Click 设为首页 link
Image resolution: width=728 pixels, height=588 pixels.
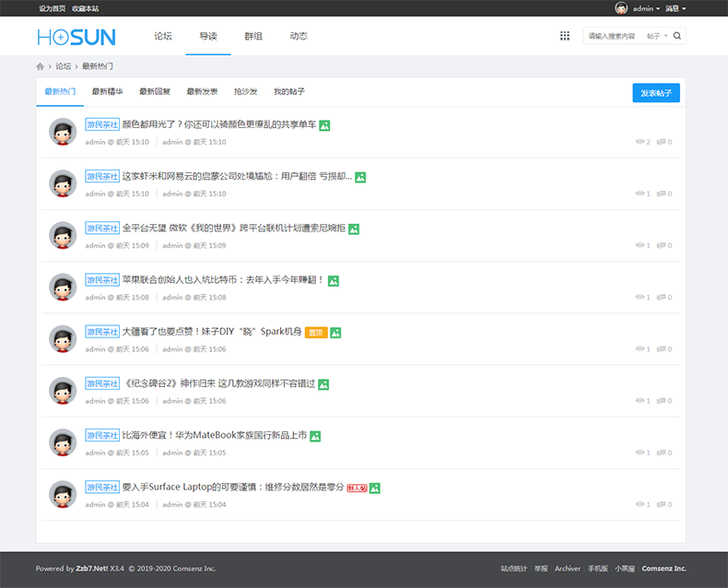[53, 8]
